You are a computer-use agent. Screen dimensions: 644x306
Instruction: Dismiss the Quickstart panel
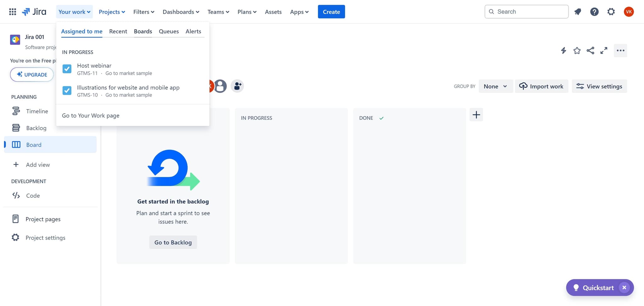point(624,287)
